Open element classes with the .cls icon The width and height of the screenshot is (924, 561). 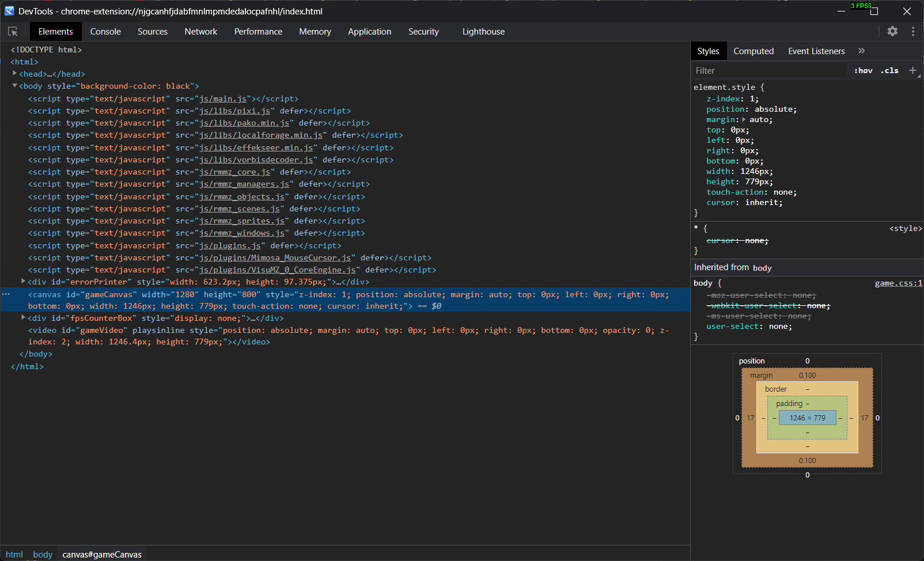(889, 70)
